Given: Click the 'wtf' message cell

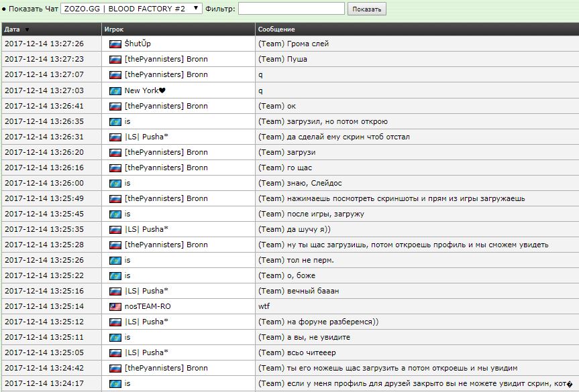Looking at the screenshot, I should pos(264,306).
